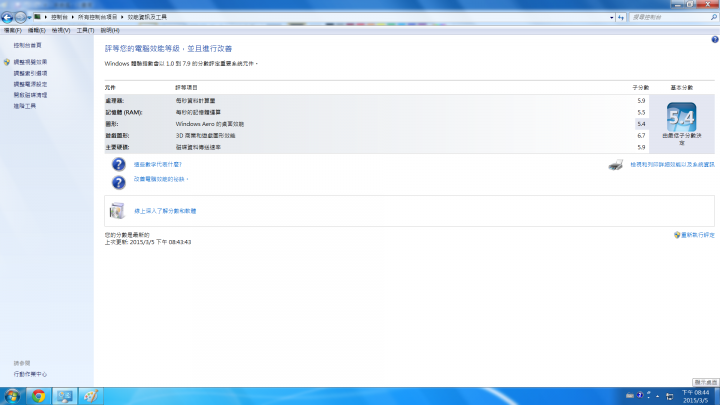Click the software box icon beside online link
This screenshot has width=720, height=405.
coord(117,211)
